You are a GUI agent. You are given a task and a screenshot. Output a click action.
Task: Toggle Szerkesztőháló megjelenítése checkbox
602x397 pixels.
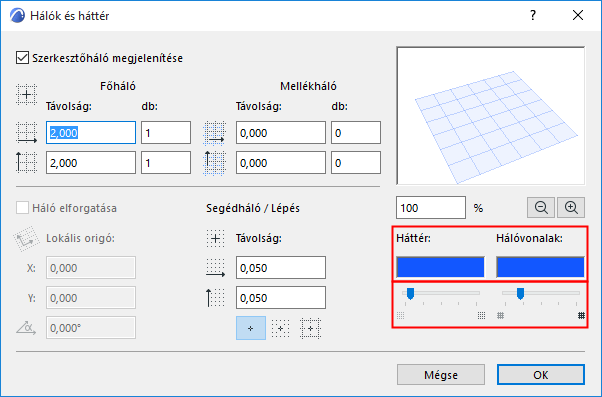click(x=22, y=58)
